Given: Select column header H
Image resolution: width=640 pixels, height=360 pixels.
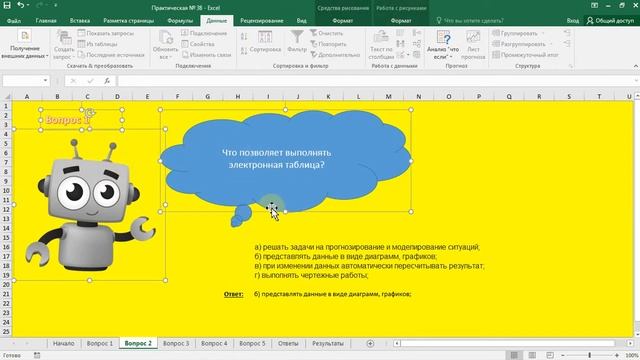Looking at the screenshot, I should 238,97.
